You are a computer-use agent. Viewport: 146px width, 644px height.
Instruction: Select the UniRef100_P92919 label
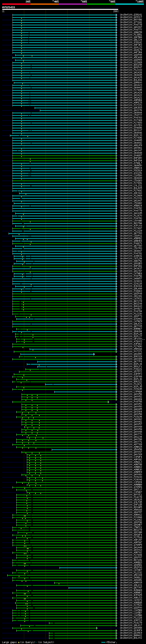[x=131, y=170]
